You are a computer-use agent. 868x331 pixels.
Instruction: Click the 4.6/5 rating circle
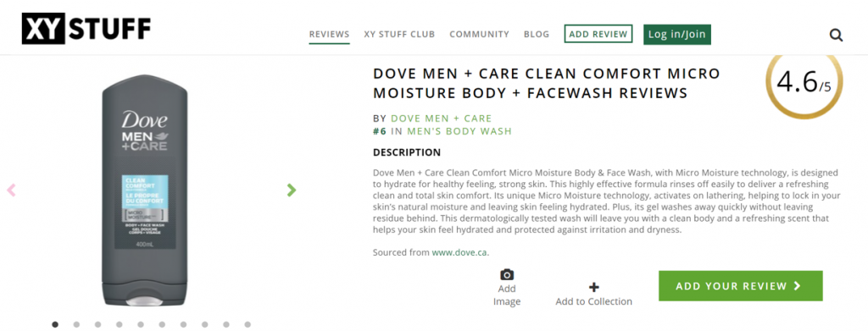tap(804, 81)
